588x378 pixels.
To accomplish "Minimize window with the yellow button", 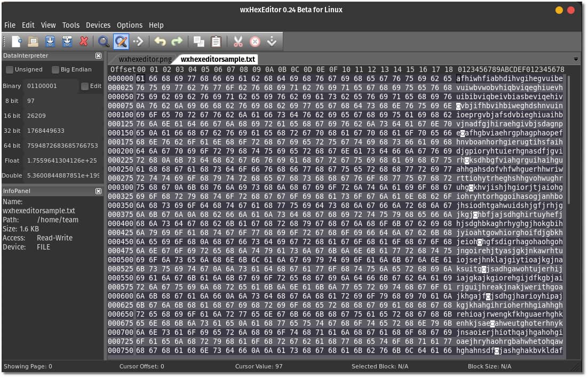I will pos(559,10).
